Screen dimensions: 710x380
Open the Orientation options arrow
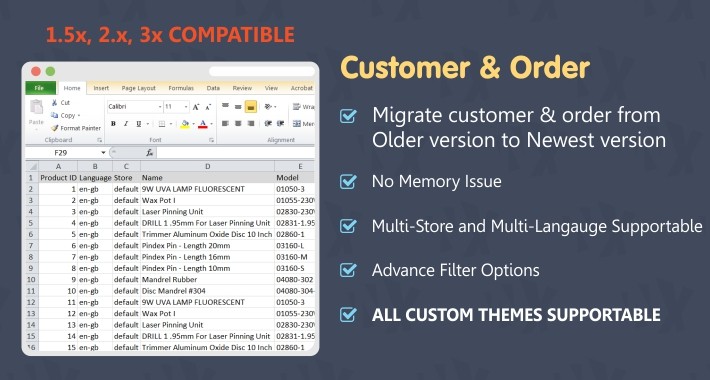pos(275,107)
